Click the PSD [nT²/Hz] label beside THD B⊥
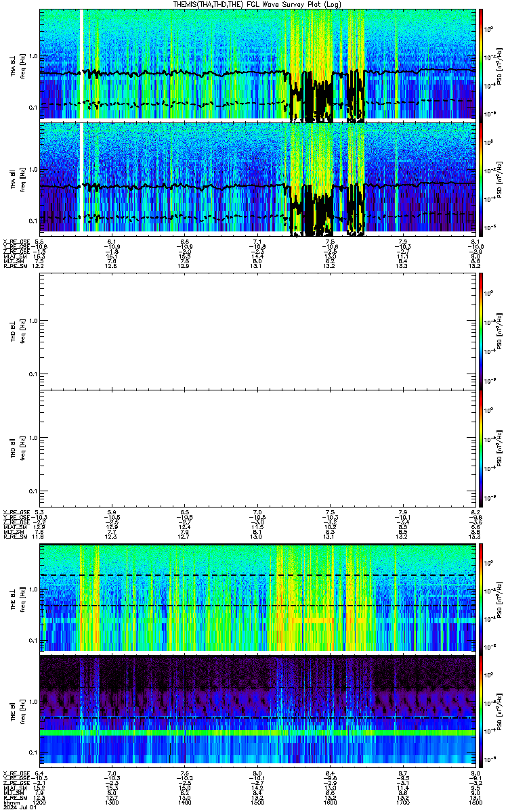This screenshot has height=812, width=508. (x=499, y=331)
